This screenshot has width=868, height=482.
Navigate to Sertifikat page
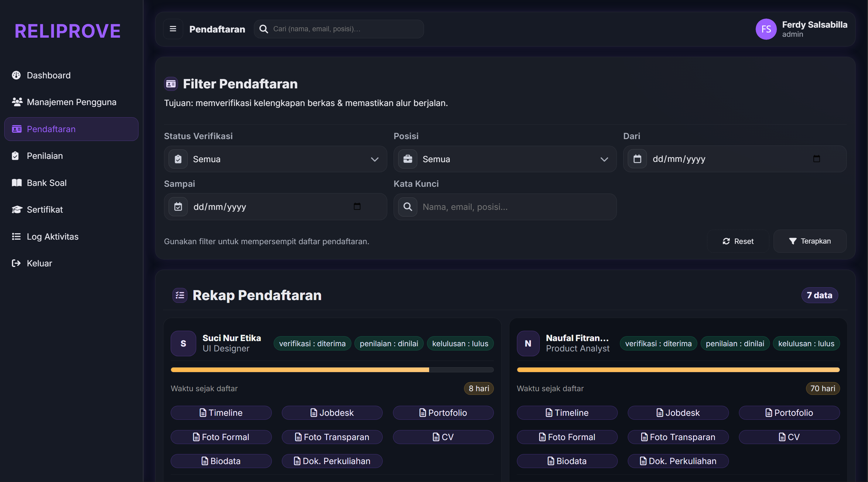(x=71, y=210)
